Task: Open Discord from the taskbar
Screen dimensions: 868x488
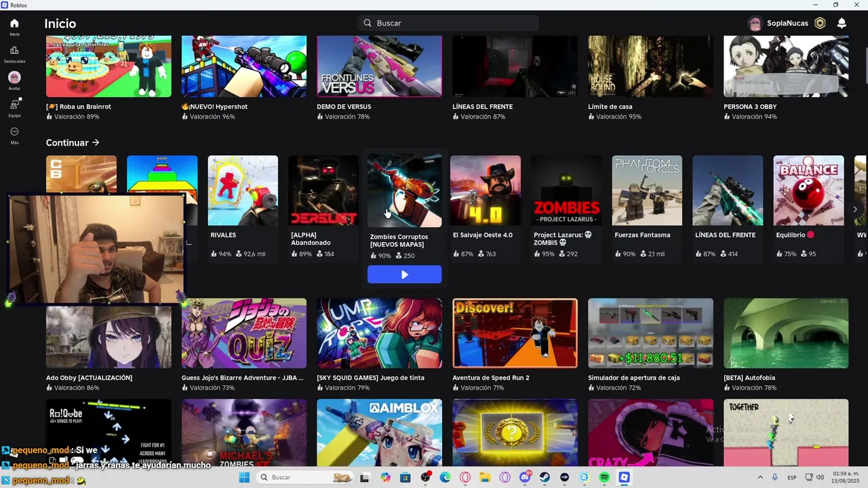Action: [x=525, y=477]
